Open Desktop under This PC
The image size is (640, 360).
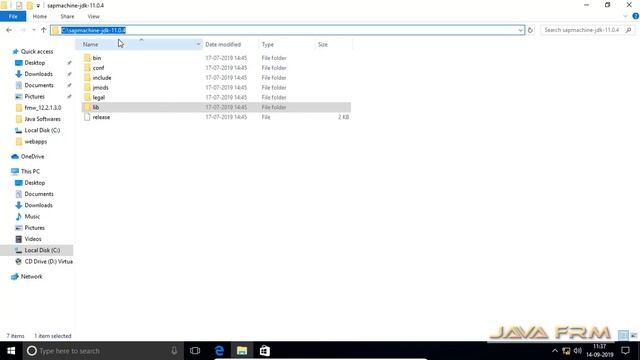[x=35, y=183]
